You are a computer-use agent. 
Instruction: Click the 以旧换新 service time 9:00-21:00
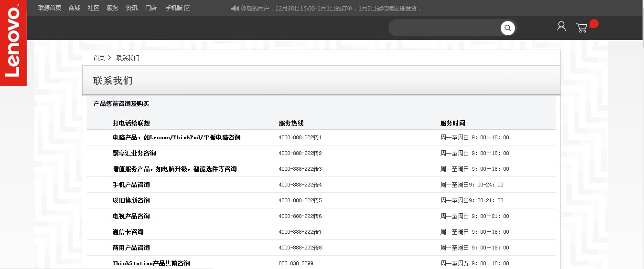472,200
